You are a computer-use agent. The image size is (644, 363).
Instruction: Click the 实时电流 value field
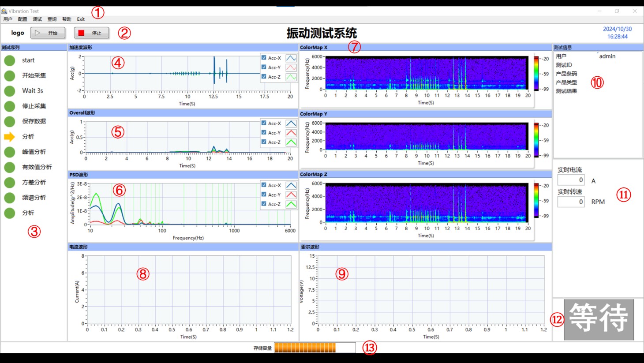coord(571,180)
